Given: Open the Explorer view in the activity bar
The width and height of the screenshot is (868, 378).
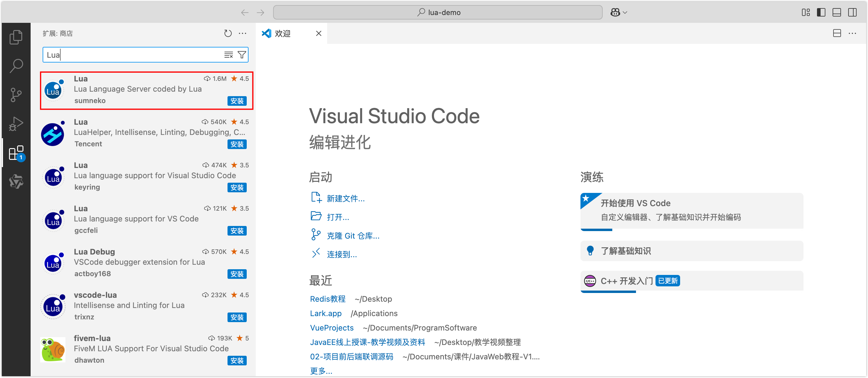Looking at the screenshot, I should pyautogui.click(x=16, y=37).
